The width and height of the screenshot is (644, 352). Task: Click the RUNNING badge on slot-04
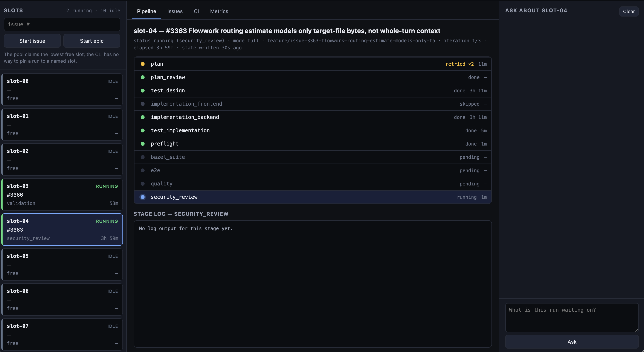(x=107, y=221)
